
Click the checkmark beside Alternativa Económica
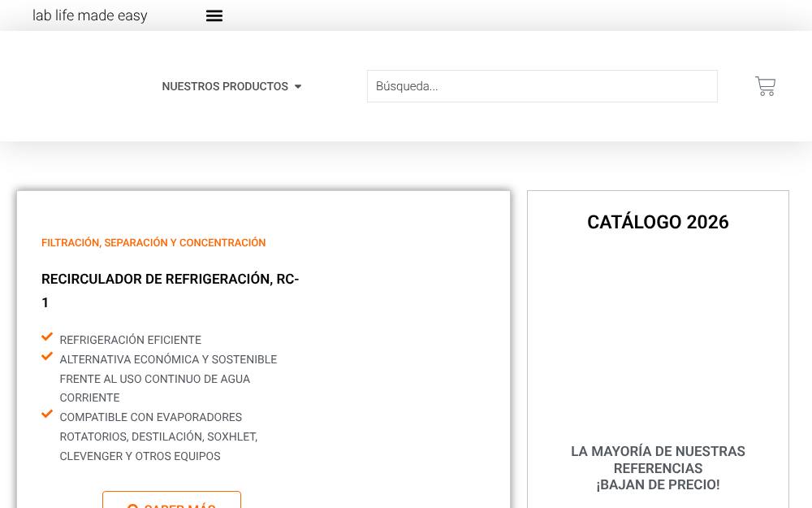pos(47,356)
